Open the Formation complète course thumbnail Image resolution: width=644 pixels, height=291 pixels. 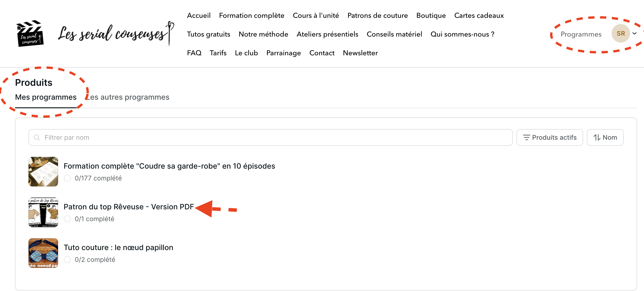click(43, 171)
